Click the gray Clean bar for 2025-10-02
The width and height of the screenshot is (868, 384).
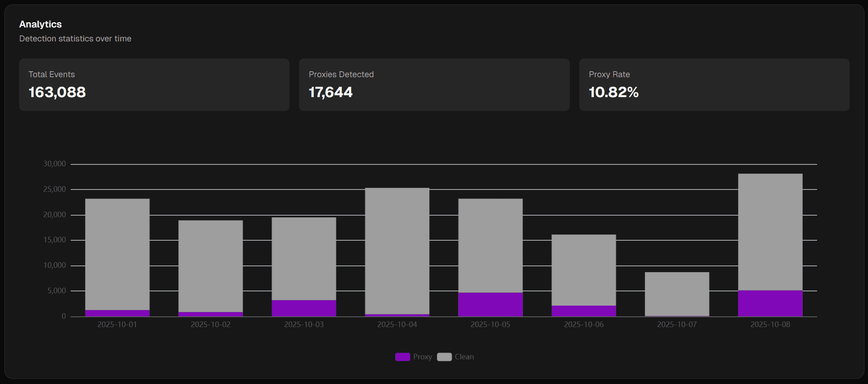point(211,266)
